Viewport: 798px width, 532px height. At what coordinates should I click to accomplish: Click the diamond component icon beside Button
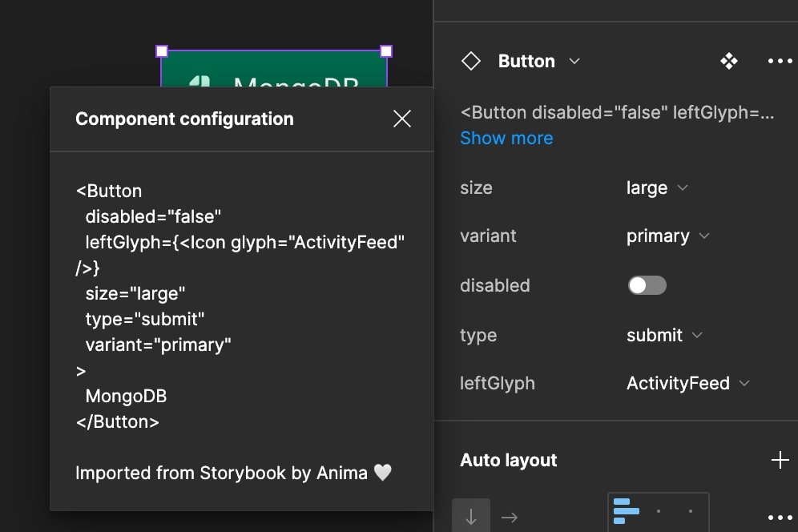click(471, 62)
